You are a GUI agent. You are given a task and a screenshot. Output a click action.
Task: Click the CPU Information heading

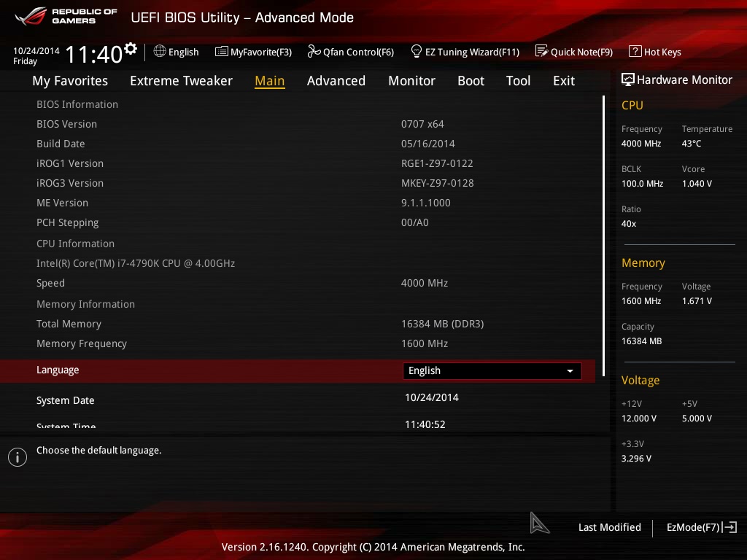coord(75,244)
